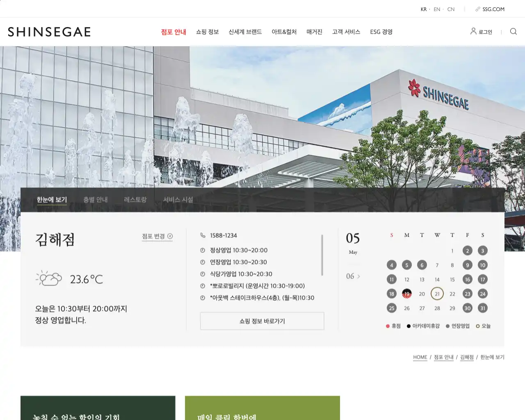Open the olive green 매일 클릭 card
Image resolution: width=525 pixels, height=420 pixels.
(x=262, y=408)
